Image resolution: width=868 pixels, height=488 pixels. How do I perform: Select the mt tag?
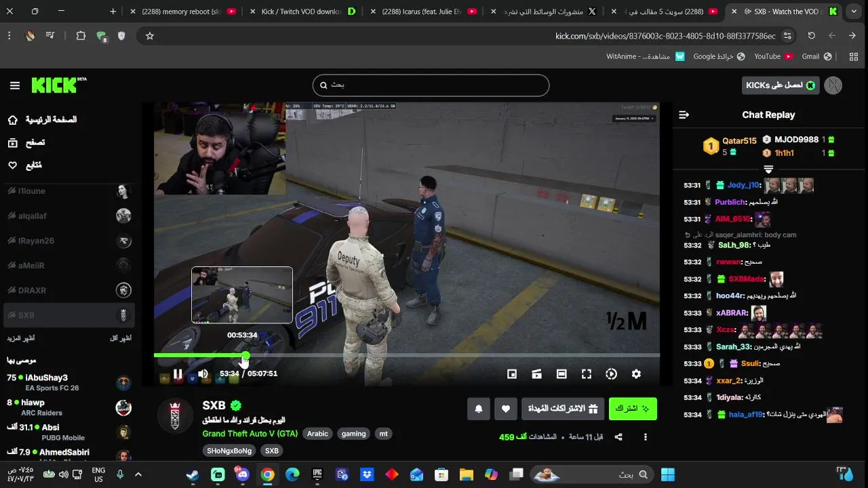384,434
